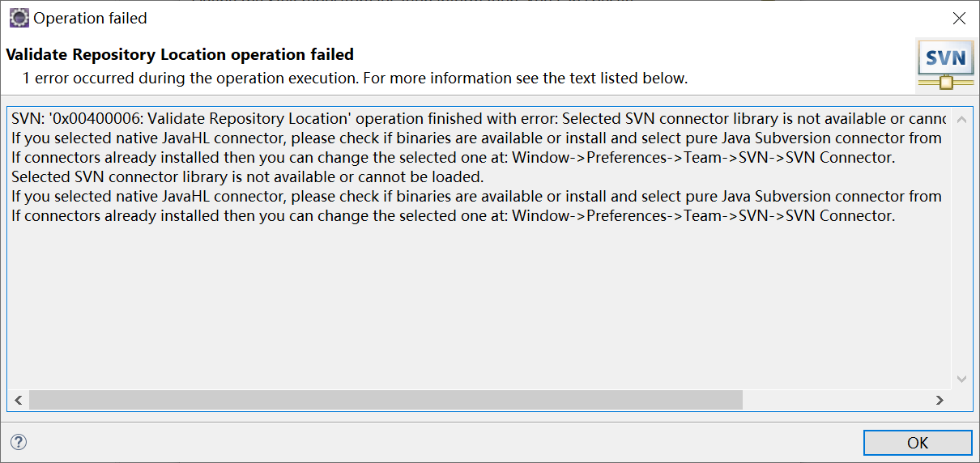Close the Operation failed dialog
The width and height of the screenshot is (980, 463).
click(959, 18)
